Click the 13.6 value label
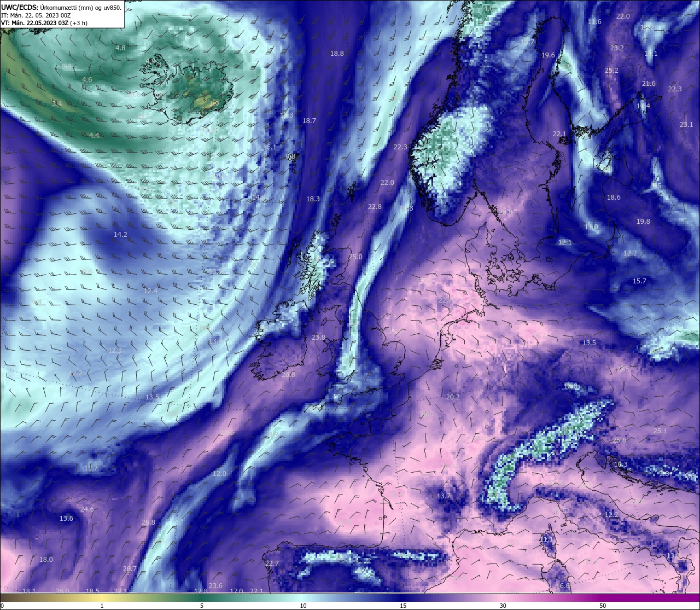Viewport: 700px width, 610px height. coord(66,519)
